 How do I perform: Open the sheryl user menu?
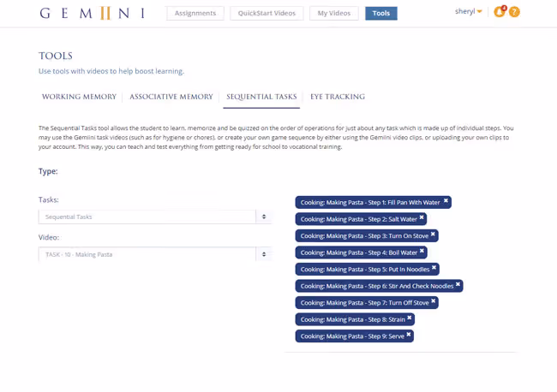(x=468, y=12)
